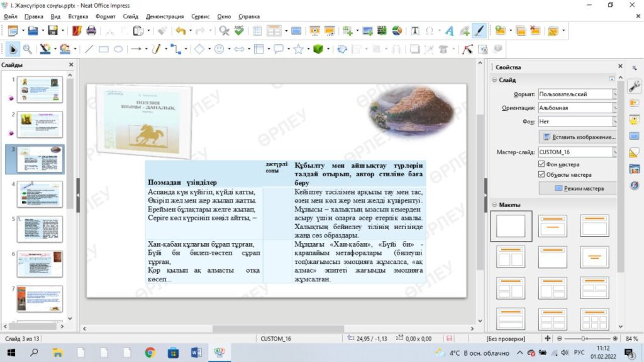644x362 pixels.
Task: Open Fontwork text from the toolbar
Action: (449, 30)
